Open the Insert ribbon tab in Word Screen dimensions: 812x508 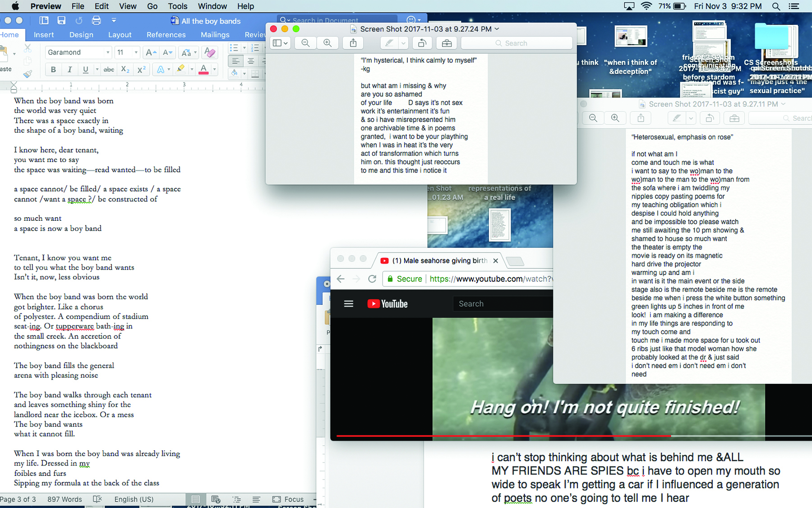pyautogui.click(x=44, y=35)
